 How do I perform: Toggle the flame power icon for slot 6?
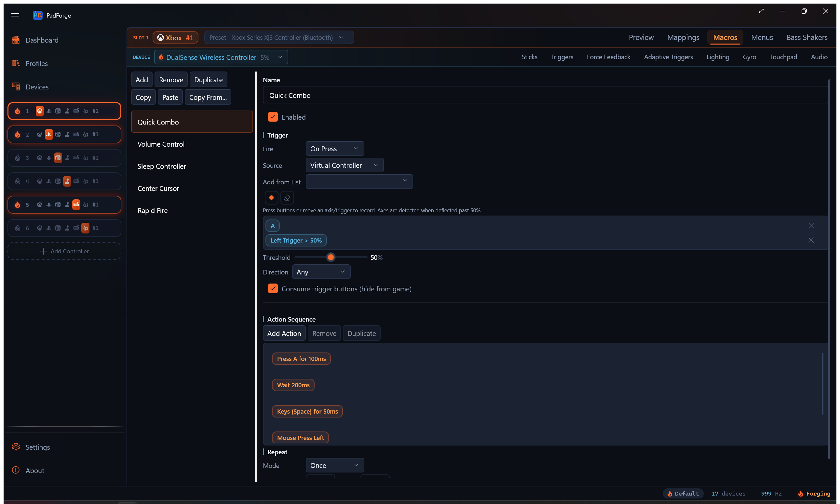click(18, 228)
